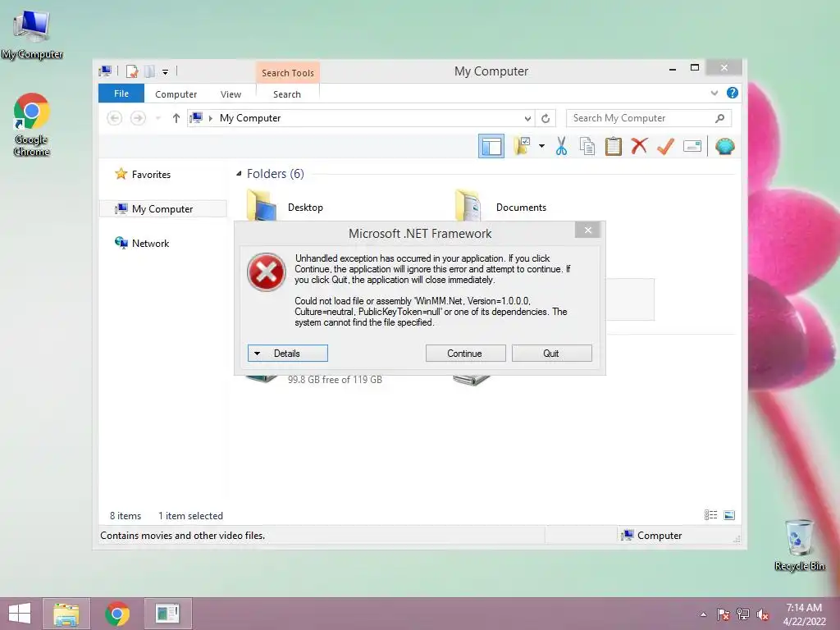Click the search magnifier icon

coord(719,118)
